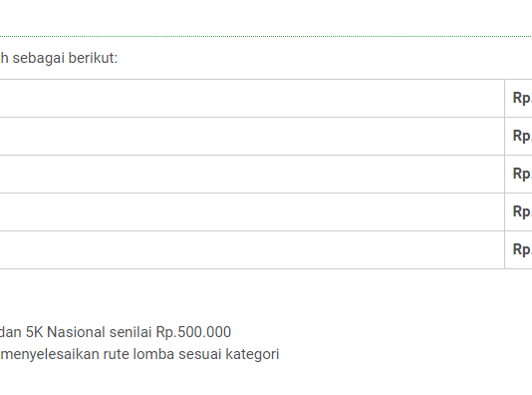Click the Rp. cell in the last table row
Image resolution: width=532 pixels, height=395 pixels.
pyautogui.click(x=518, y=250)
